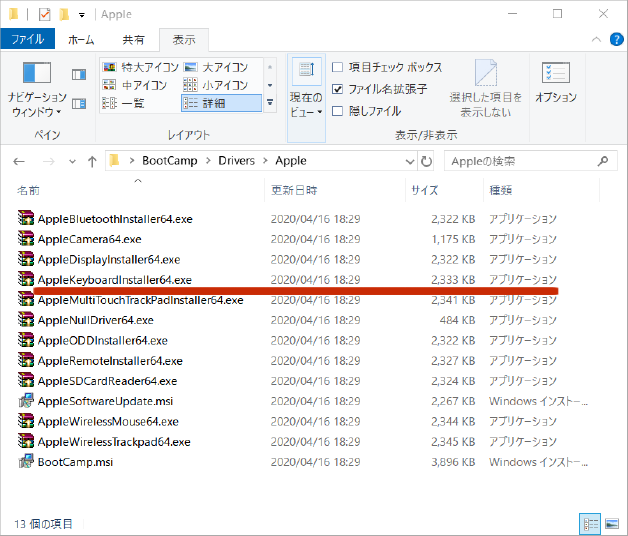This screenshot has height=536, width=628.
Task: Open the Help question mark icon
Action: pos(616,39)
